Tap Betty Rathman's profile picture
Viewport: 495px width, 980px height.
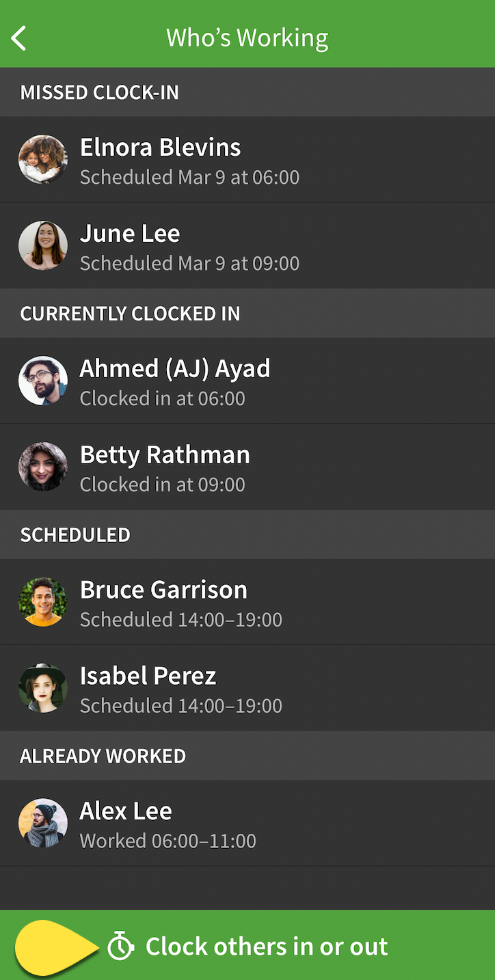point(42,467)
